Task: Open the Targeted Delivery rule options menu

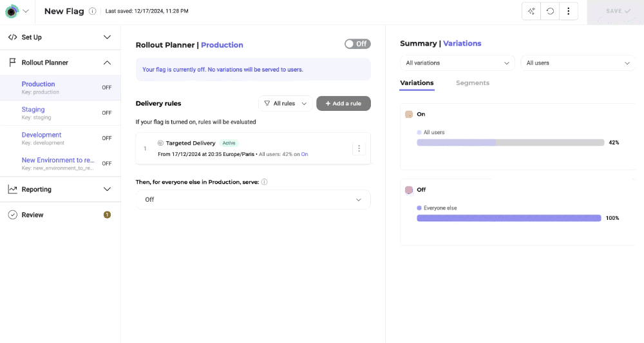Action: tap(359, 148)
